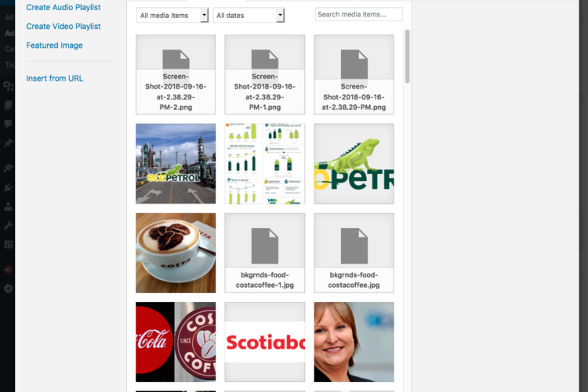Select Screen-Shot-2018-09-16-at-2.38.29-PM-2.png file icon
Screen dimensions: 588x392
pos(176,74)
